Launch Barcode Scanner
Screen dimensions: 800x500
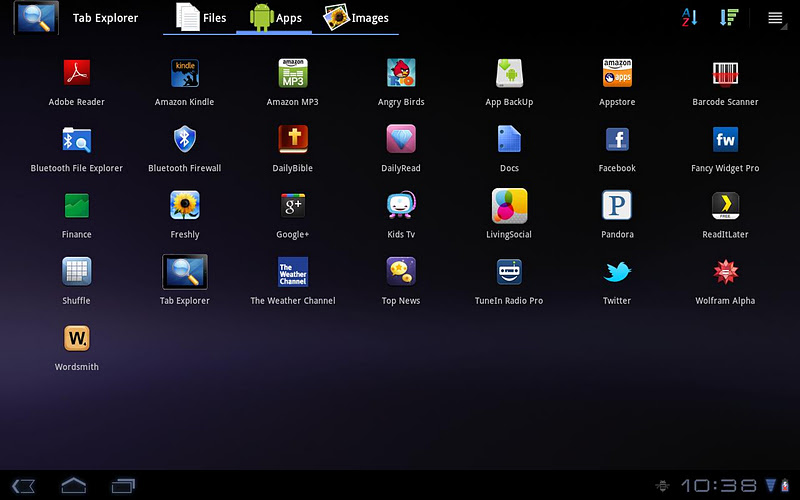click(x=726, y=73)
